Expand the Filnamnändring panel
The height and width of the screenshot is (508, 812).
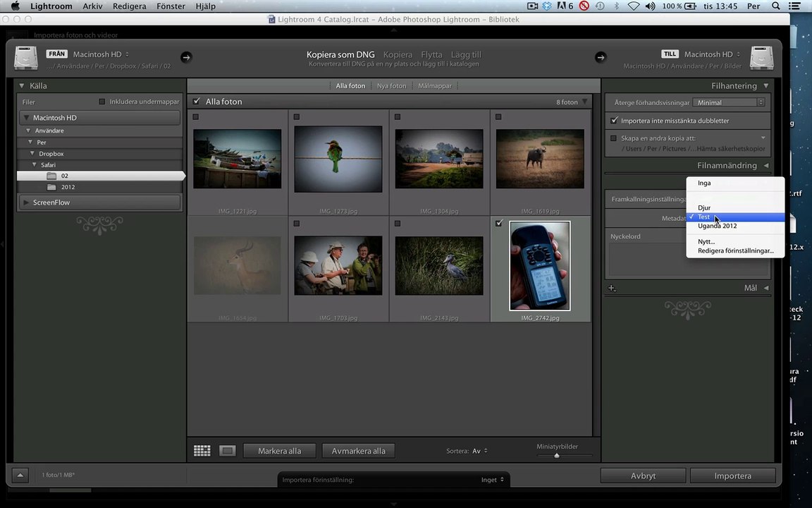[766, 165]
